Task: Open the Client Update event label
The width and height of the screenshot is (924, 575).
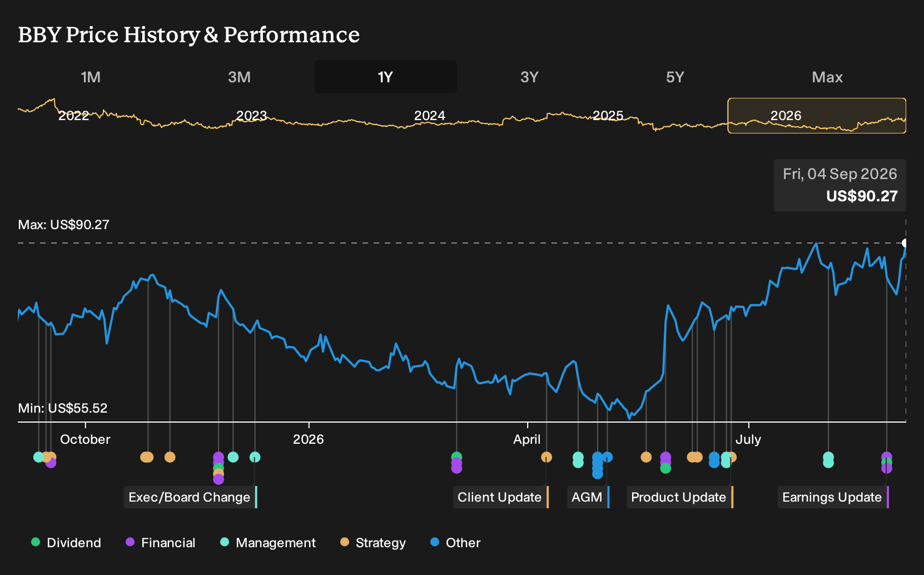Action: pyautogui.click(x=501, y=497)
